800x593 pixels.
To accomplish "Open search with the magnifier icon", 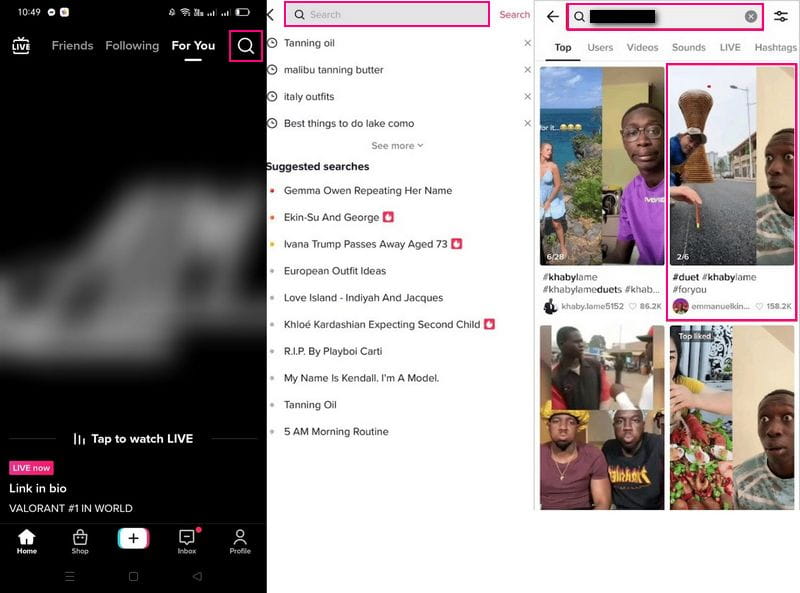I will click(245, 46).
